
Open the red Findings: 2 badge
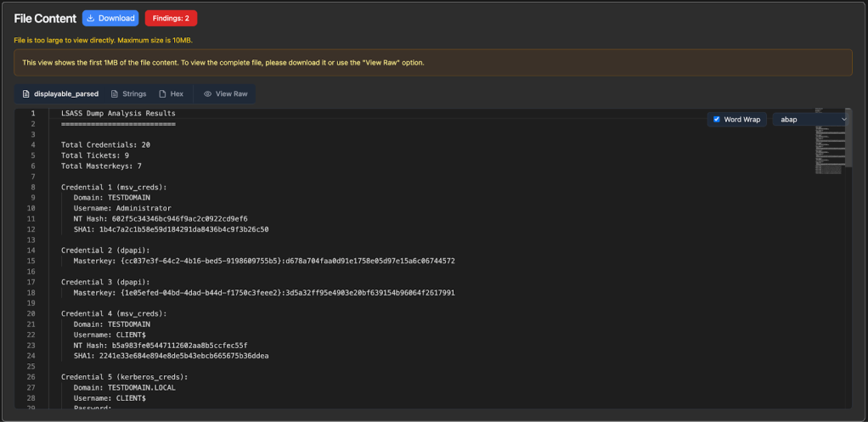pos(171,18)
